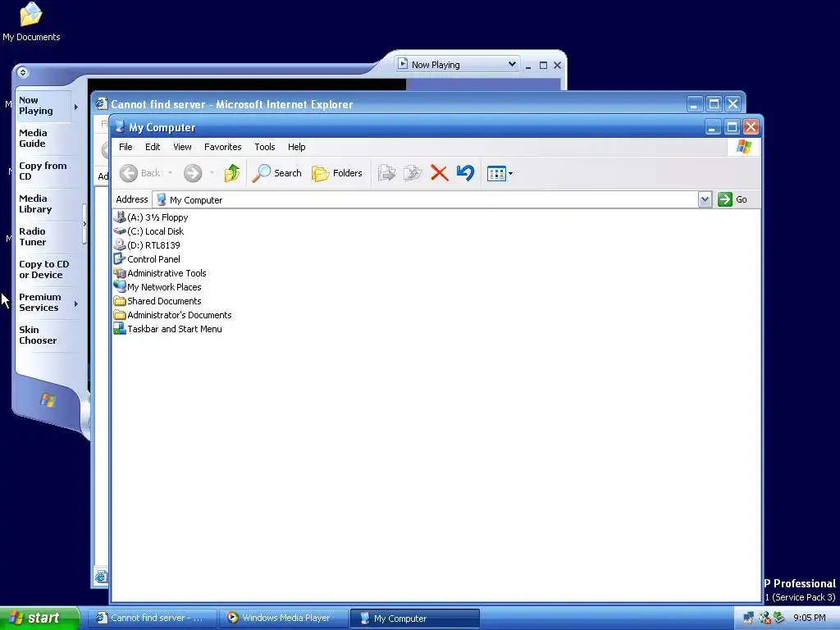Select the Shared Documents folder
This screenshot has width=840, height=630.
tap(158, 300)
